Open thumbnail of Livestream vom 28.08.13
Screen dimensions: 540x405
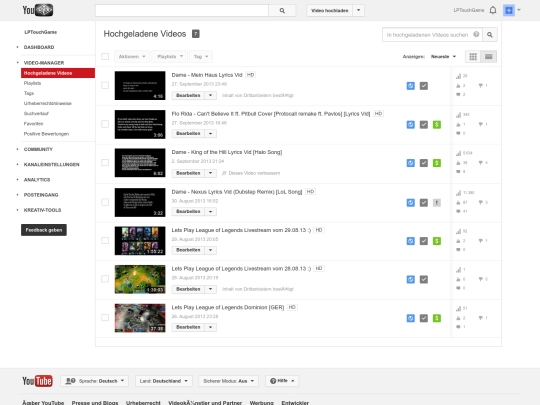click(x=140, y=279)
